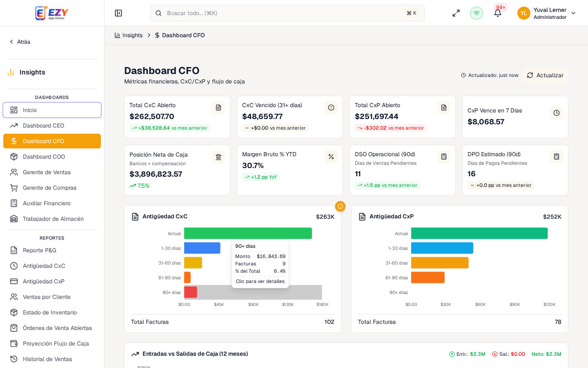Click the CxP Vence en 7 Días clock icon
Viewport: 588px width, 368px height.
(x=557, y=113)
